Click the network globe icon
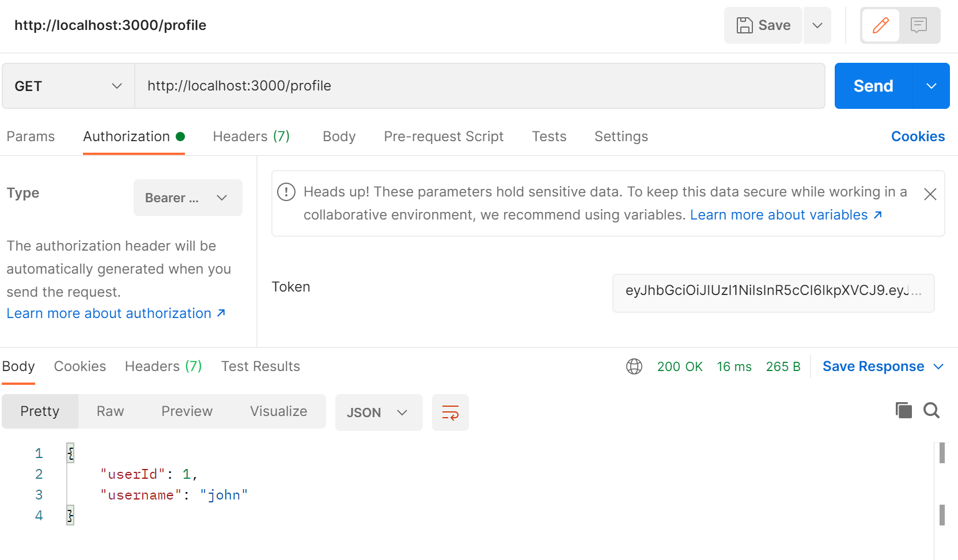 [634, 366]
